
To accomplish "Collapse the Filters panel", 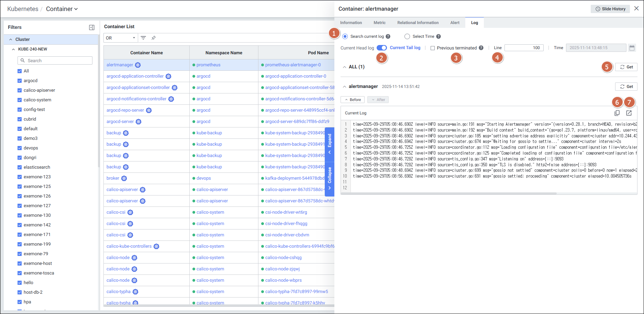I will [92, 27].
